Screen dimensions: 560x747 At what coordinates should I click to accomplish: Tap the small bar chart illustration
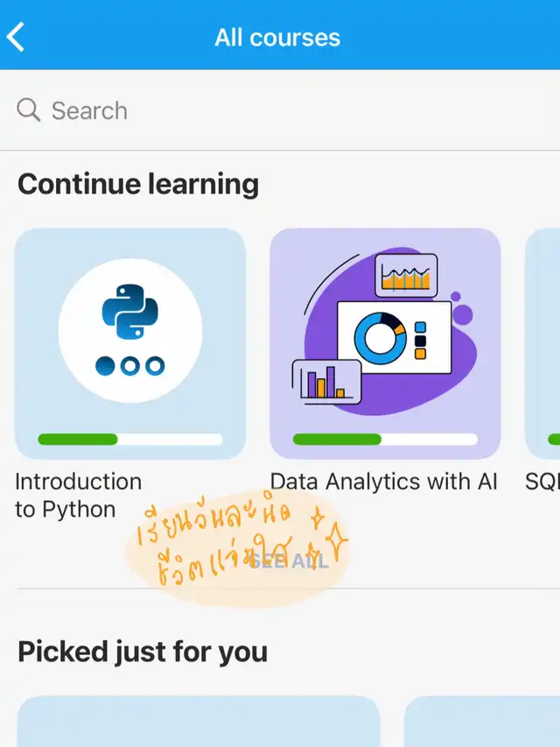click(x=325, y=383)
